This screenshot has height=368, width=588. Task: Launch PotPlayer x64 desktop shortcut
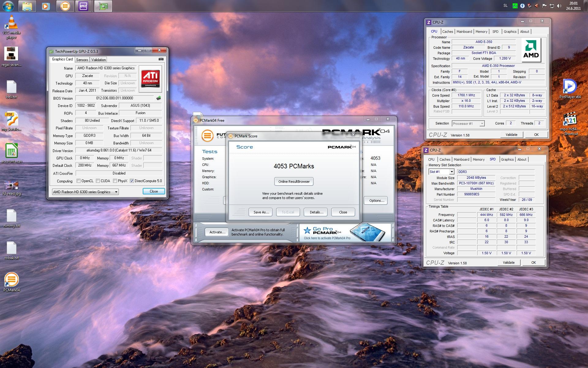point(570,89)
